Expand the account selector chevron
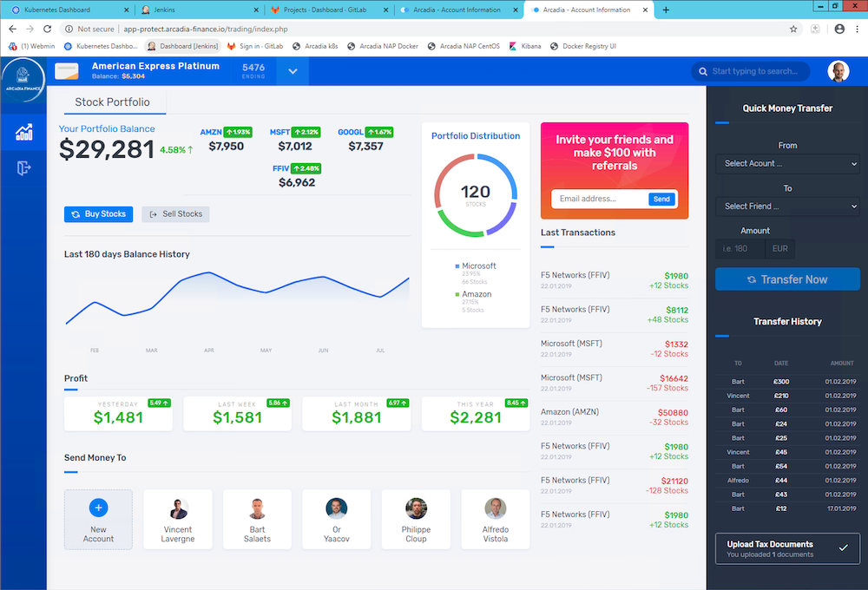Image resolution: width=868 pixels, height=590 pixels. click(293, 71)
